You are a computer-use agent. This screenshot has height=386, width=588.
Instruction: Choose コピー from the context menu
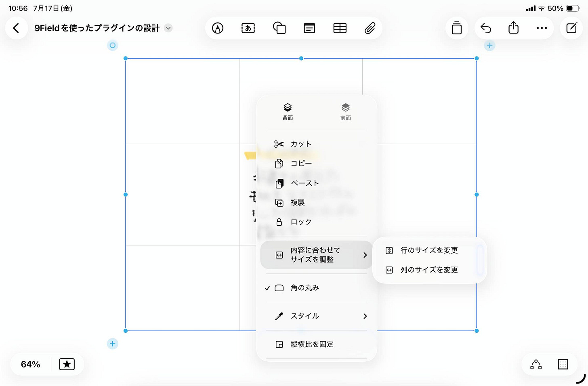click(317, 163)
